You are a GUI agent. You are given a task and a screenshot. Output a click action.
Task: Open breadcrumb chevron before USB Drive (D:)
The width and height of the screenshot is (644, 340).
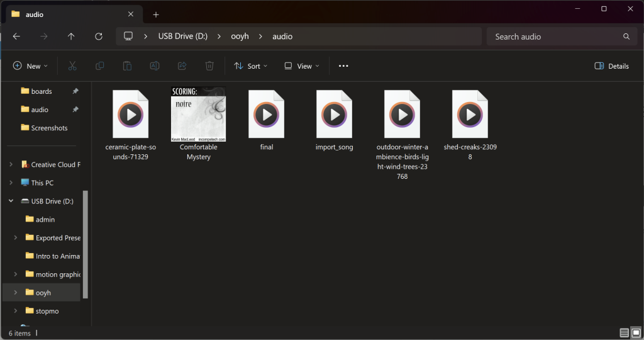click(145, 37)
